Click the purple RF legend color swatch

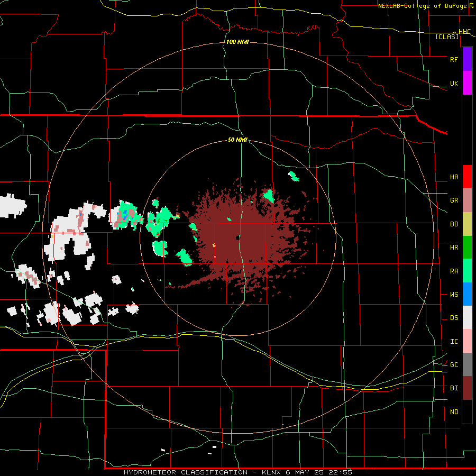(467, 59)
